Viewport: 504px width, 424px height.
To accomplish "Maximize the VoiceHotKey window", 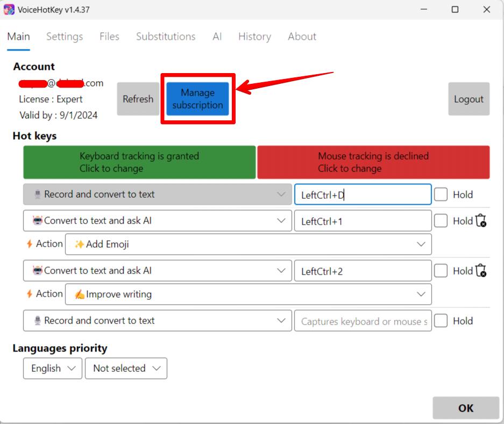I will click(455, 10).
